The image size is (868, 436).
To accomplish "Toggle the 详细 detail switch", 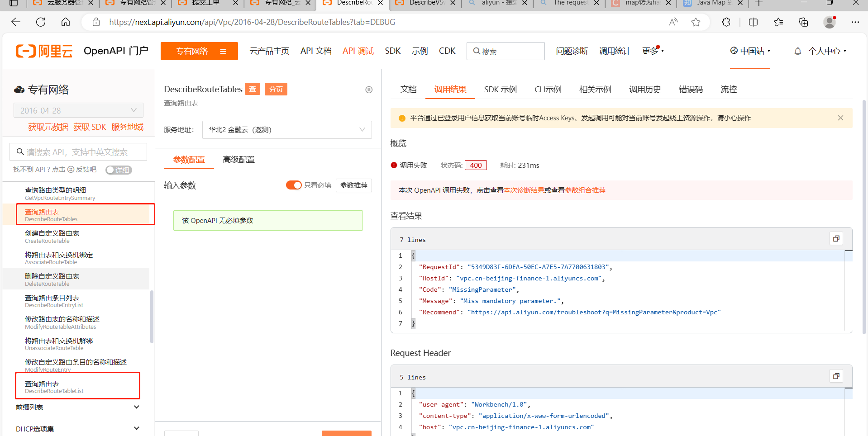I will pos(119,170).
